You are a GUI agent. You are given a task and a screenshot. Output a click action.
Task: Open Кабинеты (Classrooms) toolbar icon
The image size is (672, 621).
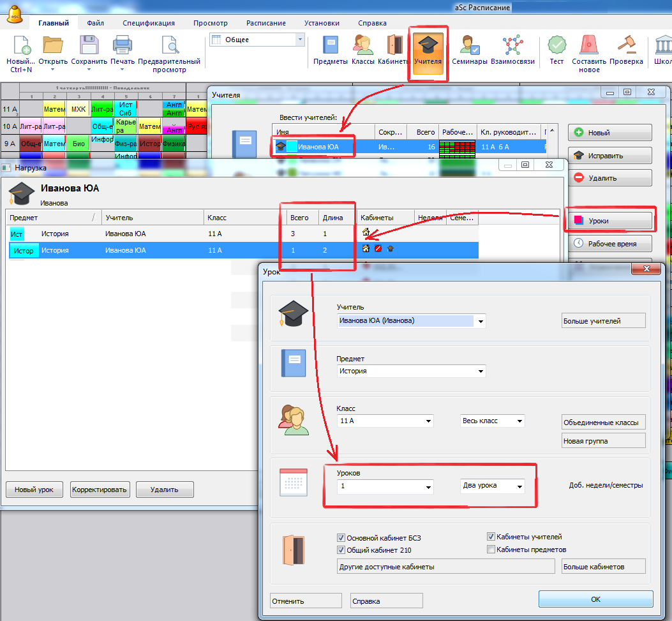click(394, 50)
